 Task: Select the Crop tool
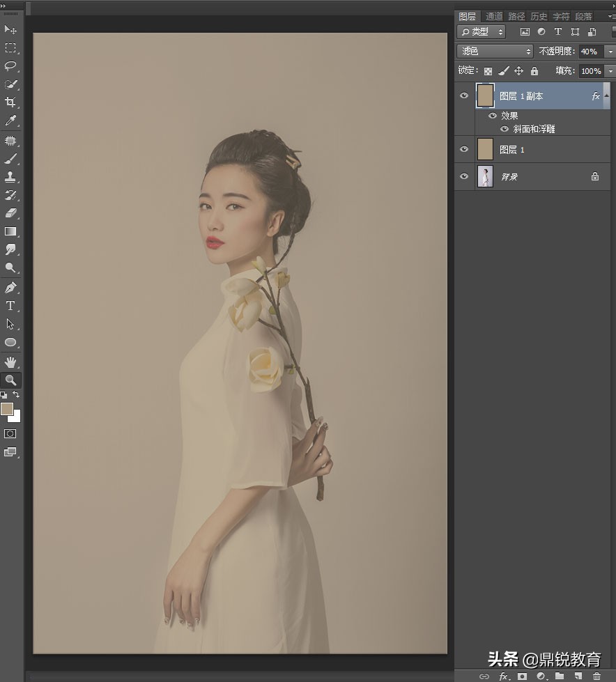click(10, 102)
